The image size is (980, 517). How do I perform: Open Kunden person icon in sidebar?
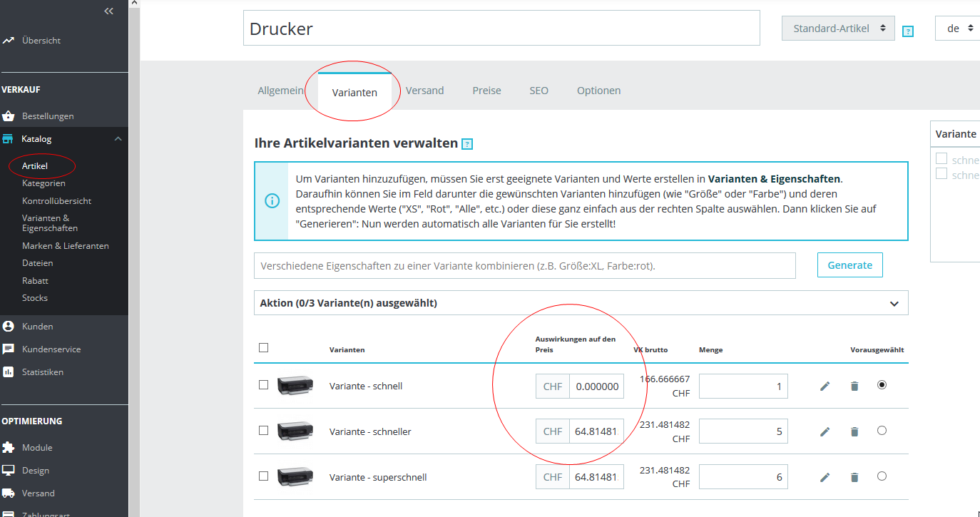tap(9, 326)
